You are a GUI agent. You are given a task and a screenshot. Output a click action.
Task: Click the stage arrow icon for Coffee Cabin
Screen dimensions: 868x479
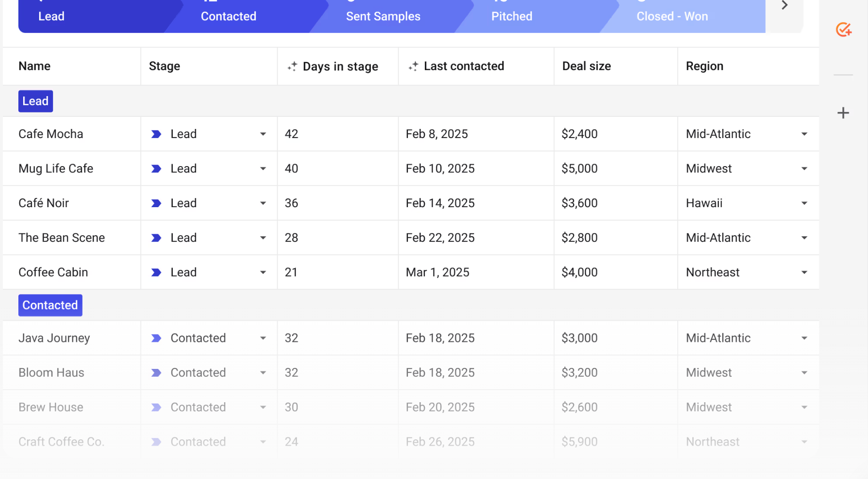[156, 273]
